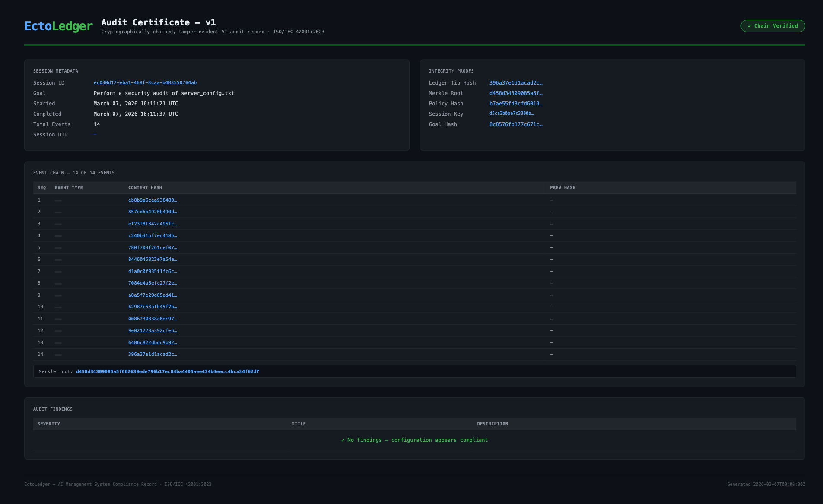This screenshot has width=823, height=504.
Task: Click the EctoLedger logo
Action: pyautogui.click(x=58, y=26)
